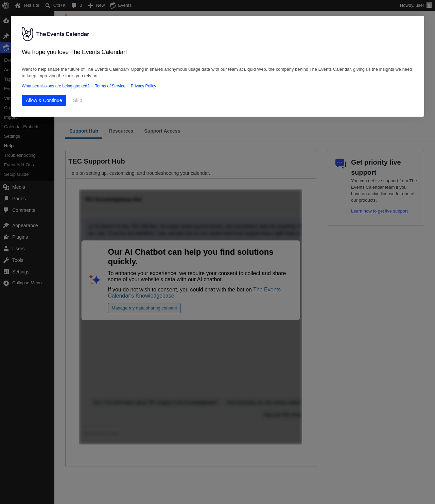The width and height of the screenshot is (435, 504).
Task: Click the TEC Support Hub heading
Action: point(97,161)
